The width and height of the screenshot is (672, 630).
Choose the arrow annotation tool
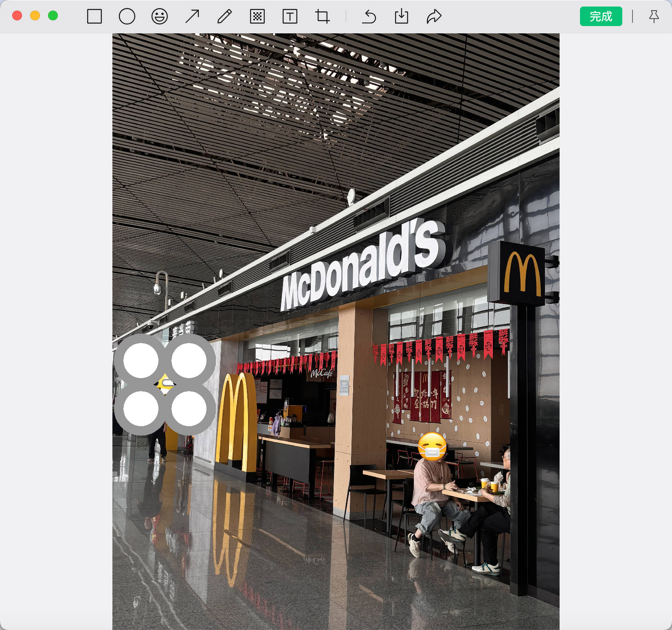click(192, 17)
